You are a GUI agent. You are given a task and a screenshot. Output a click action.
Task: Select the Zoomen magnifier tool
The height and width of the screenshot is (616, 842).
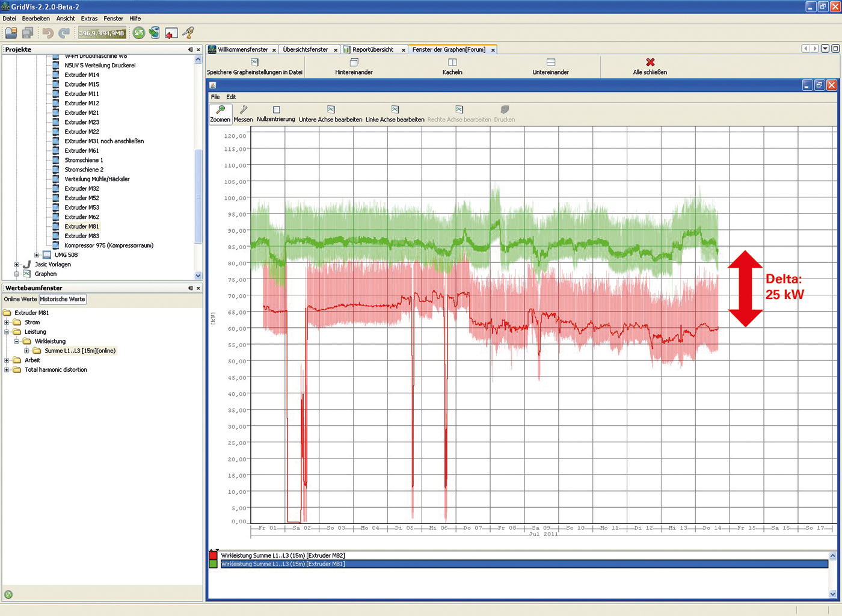pyautogui.click(x=220, y=113)
